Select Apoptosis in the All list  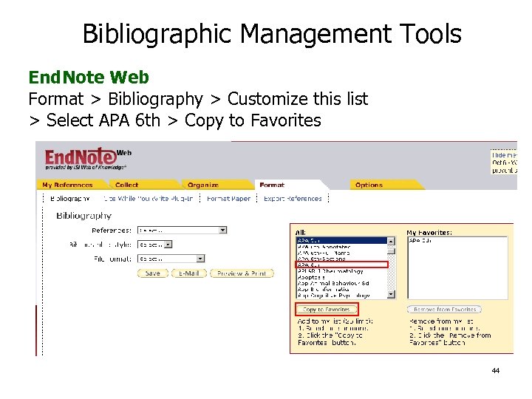tap(341, 277)
